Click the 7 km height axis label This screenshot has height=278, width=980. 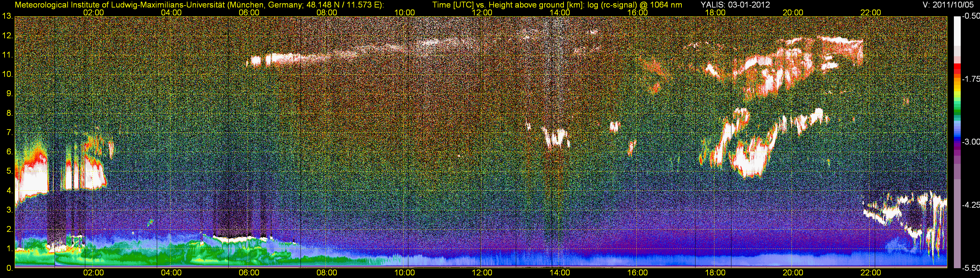9,132
